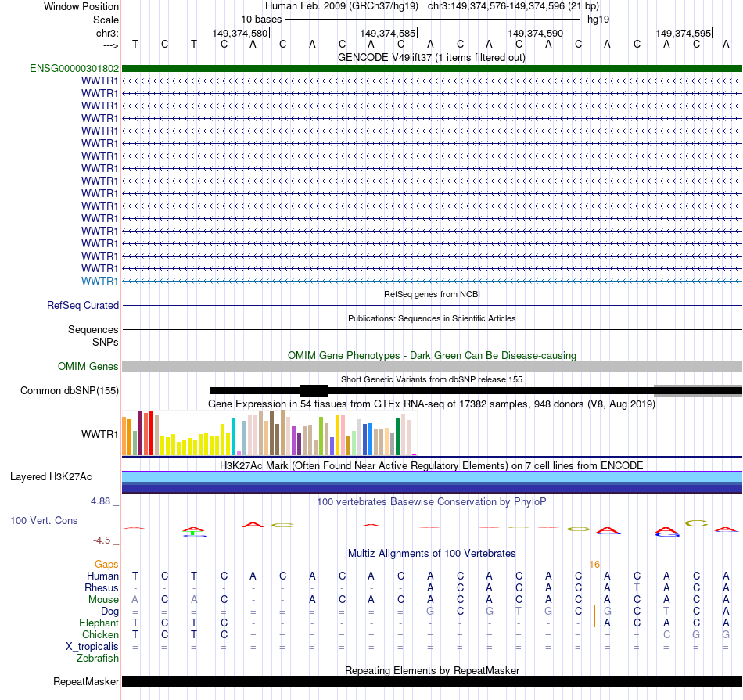Click the ---> sequence direction arrow label
Viewport: 743px width, 700px height.
(110, 45)
